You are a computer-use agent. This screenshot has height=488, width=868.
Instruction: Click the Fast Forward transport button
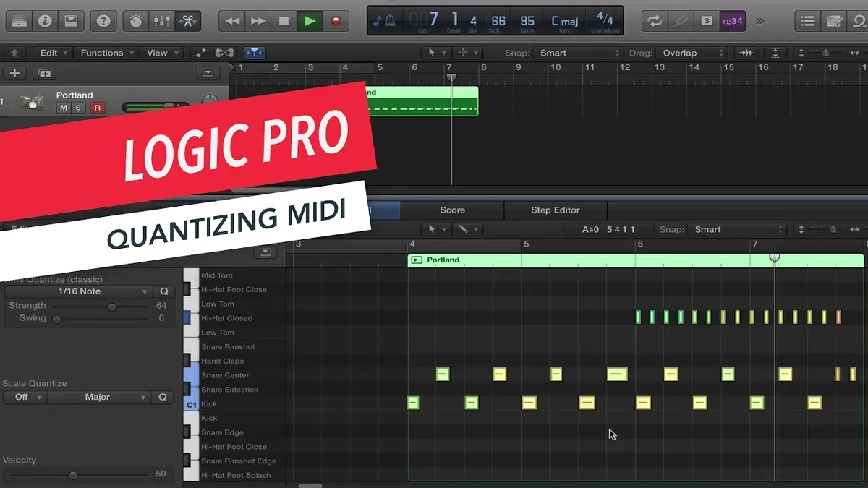coord(258,21)
